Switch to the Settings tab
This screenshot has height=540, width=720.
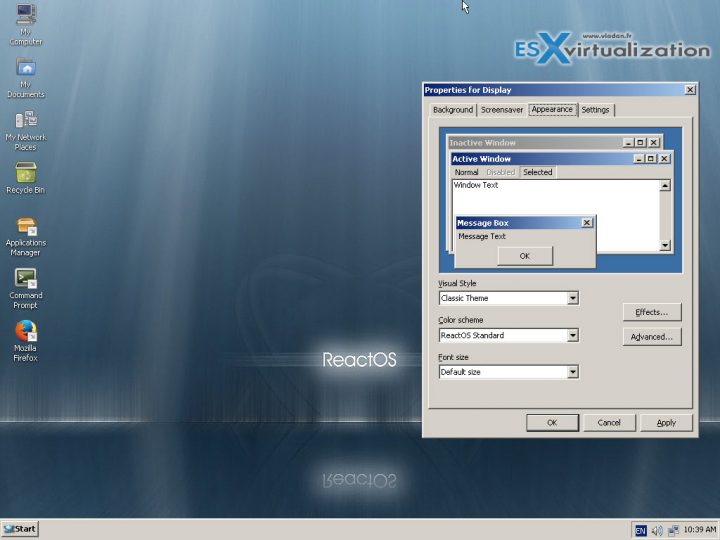click(x=595, y=110)
